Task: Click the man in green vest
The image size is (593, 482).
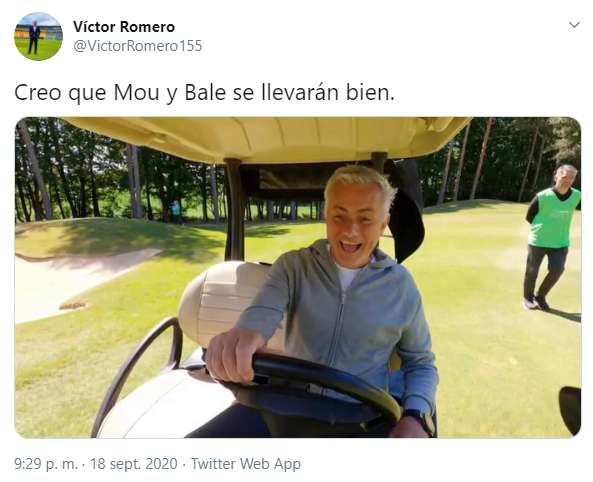Action: (552, 236)
